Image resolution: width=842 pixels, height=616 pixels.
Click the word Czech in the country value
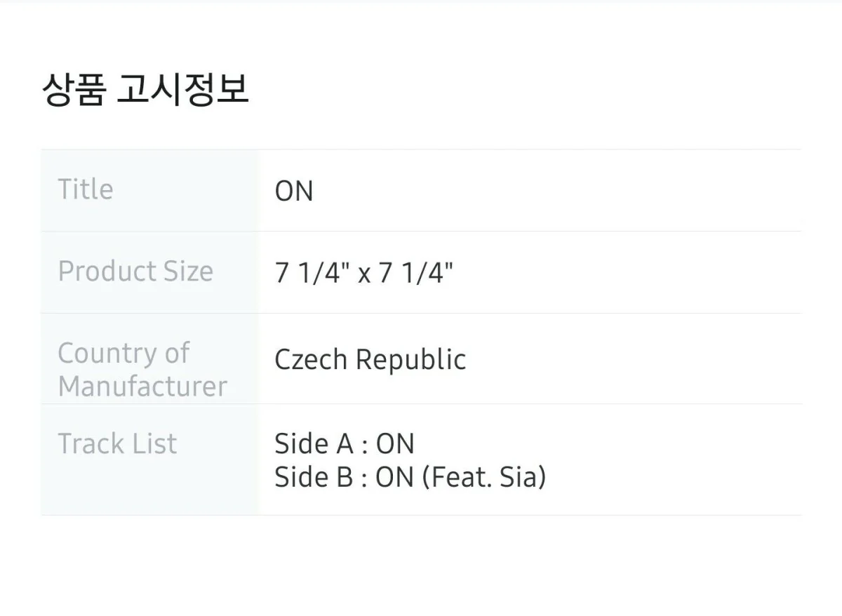pos(311,360)
